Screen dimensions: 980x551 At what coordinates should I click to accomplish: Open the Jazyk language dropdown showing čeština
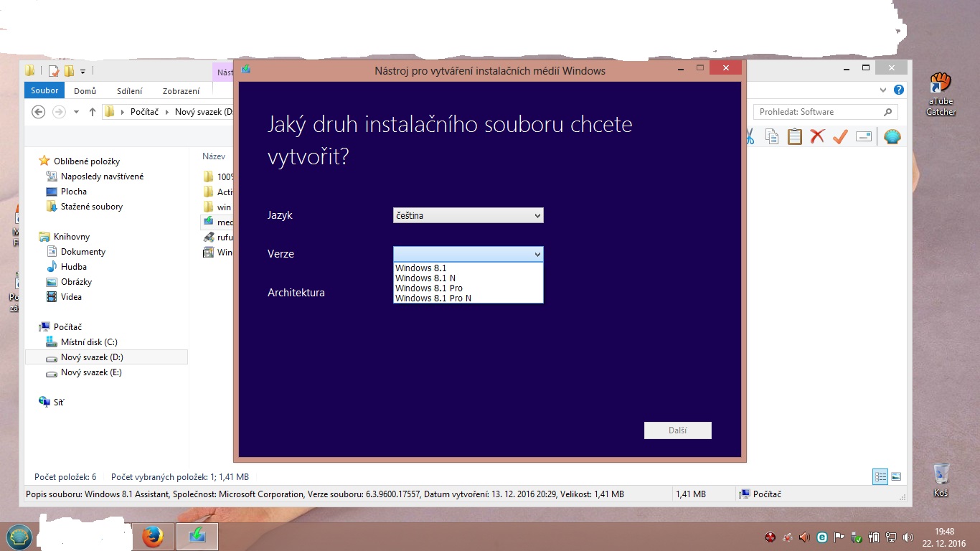[x=468, y=215]
